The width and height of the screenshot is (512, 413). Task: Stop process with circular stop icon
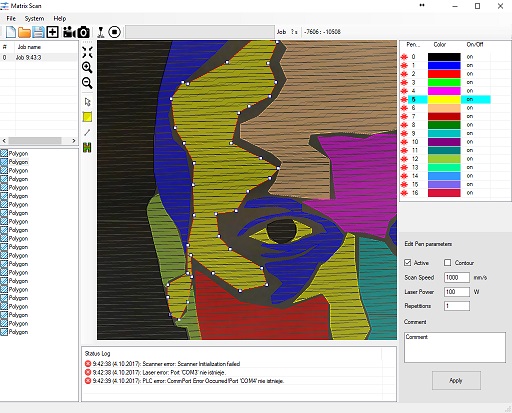(114, 32)
